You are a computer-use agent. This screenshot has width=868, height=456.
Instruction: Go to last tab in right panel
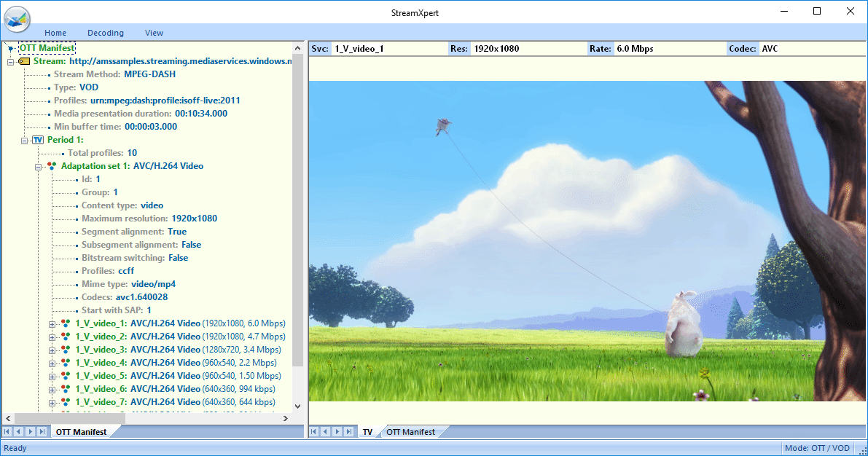349,432
